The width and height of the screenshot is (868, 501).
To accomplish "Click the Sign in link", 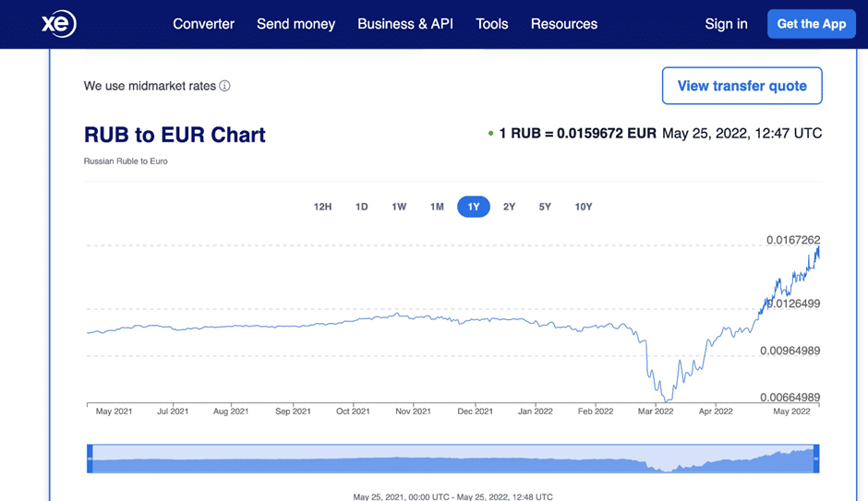I will point(726,24).
